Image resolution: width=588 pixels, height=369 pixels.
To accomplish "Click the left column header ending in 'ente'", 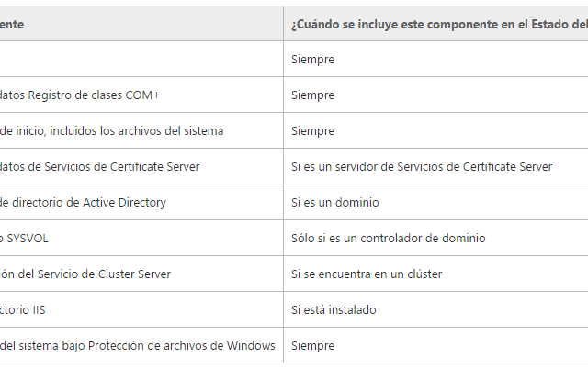I will [141, 24].
